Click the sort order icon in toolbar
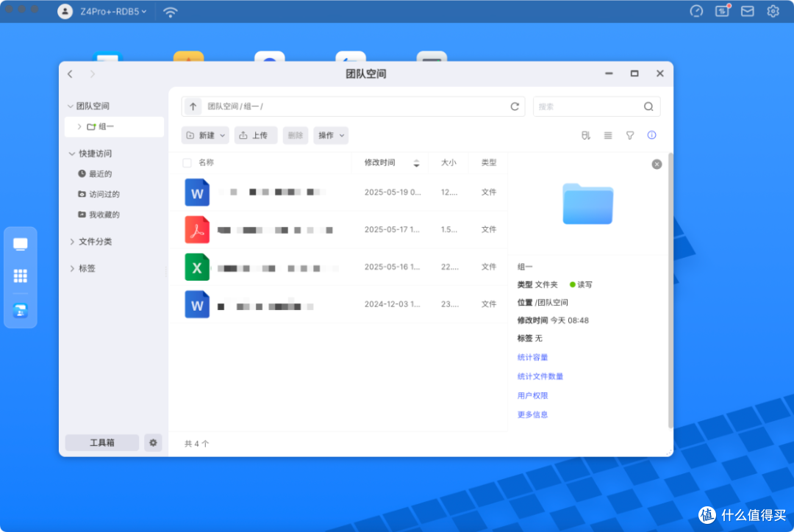Image resolution: width=794 pixels, height=532 pixels. point(586,135)
